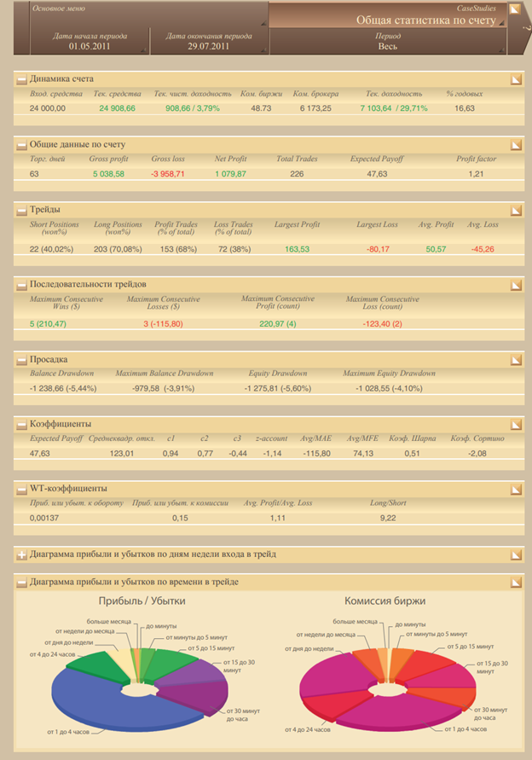Click corner arrow icon of time-in-trade diagram panel
Image resolution: width=532 pixels, height=760 pixels.
pos(516,583)
